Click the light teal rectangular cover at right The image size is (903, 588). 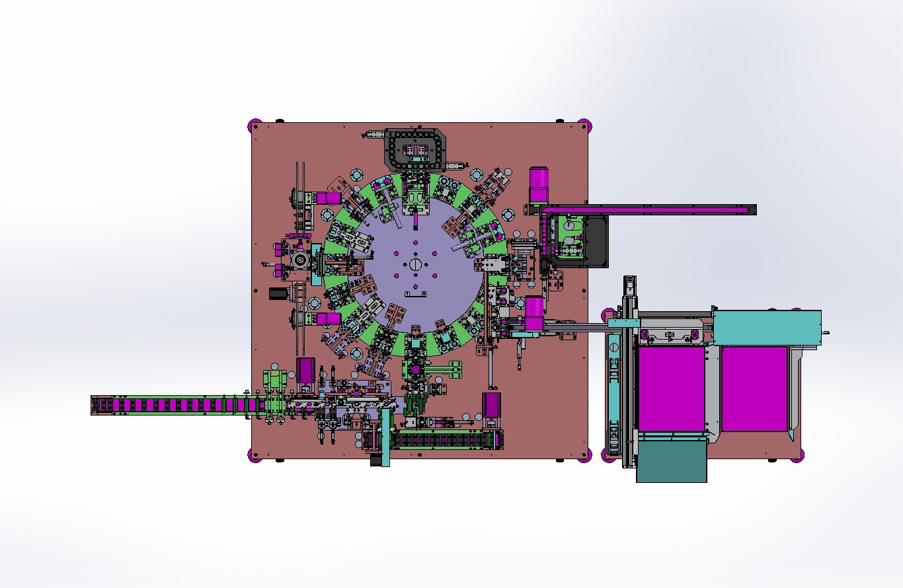tap(767, 327)
